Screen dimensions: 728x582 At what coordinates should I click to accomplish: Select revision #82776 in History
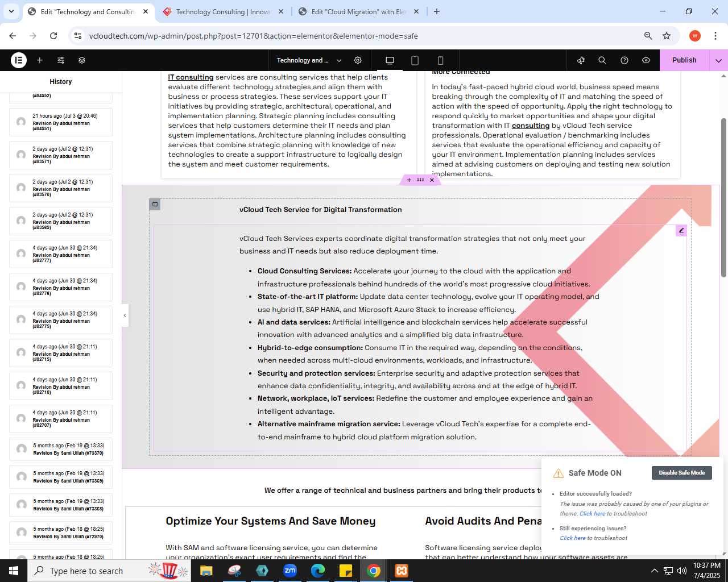tap(61, 287)
